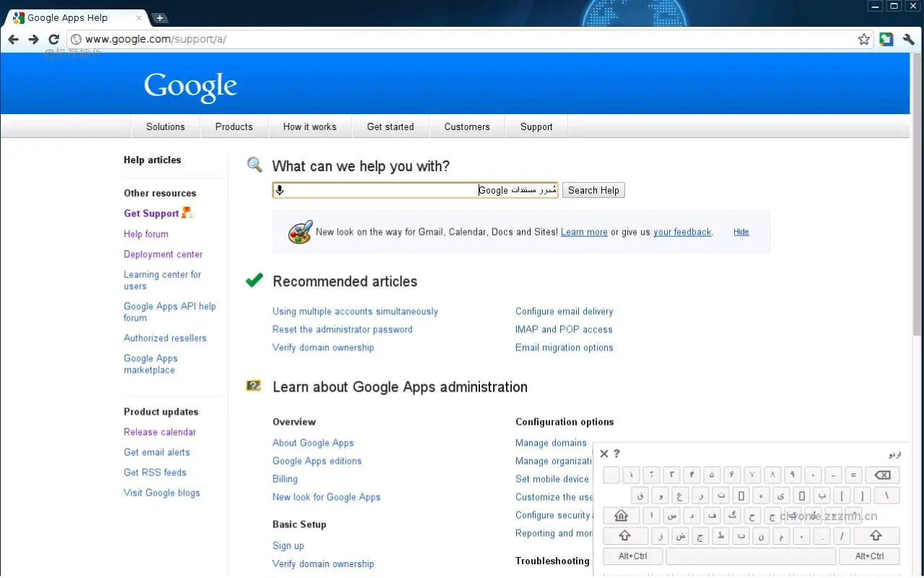Reload the Google Apps Help page
The width and height of the screenshot is (924, 578).
tap(53, 39)
